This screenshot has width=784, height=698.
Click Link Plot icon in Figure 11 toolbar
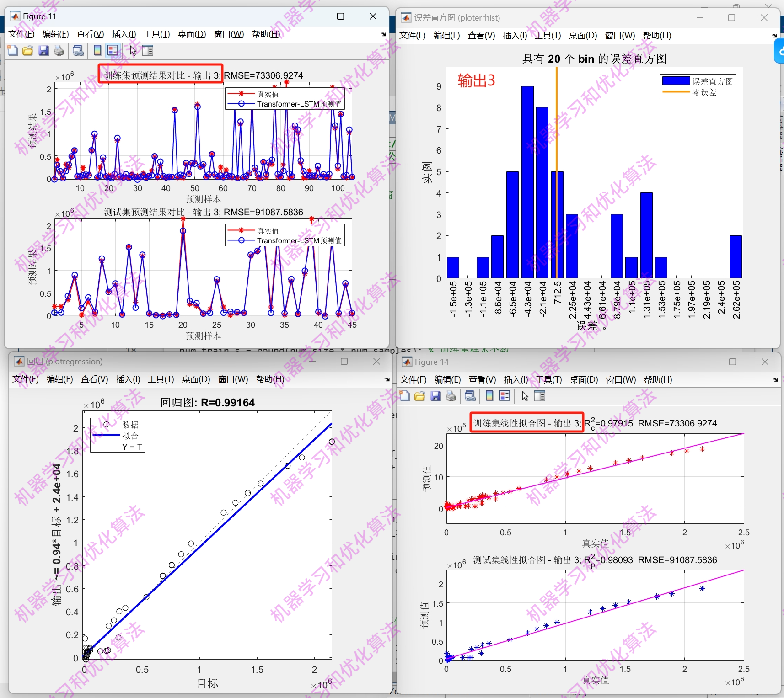coord(78,50)
